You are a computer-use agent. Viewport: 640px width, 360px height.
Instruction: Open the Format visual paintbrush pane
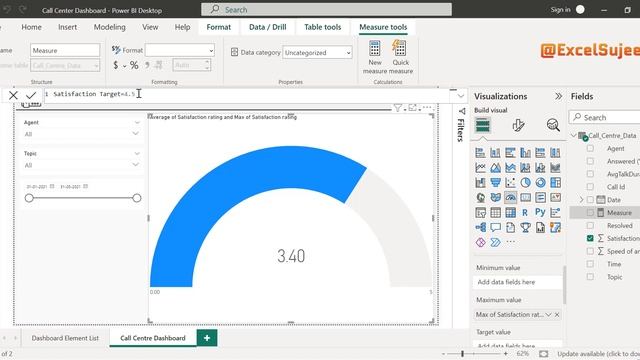tap(518, 125)
